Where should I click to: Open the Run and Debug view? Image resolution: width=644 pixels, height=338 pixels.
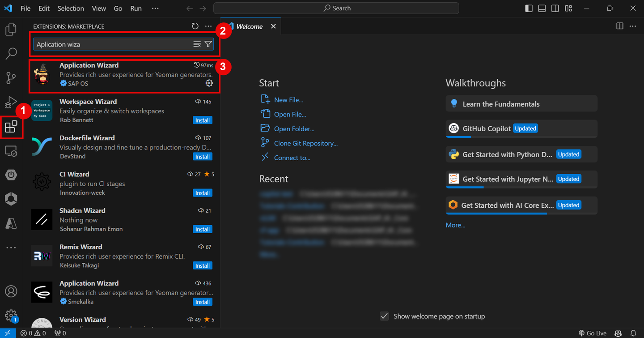pyautogui.click(x=11, y=103)
